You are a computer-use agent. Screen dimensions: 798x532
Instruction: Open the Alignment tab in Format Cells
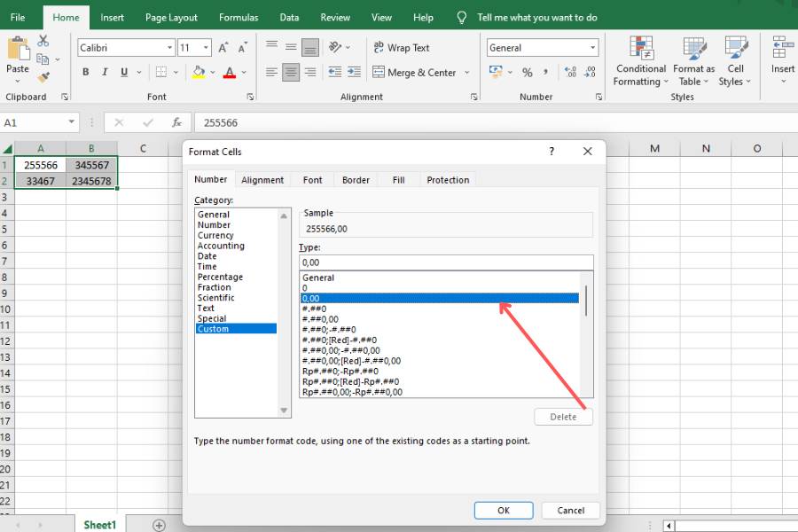(x=262, y=180)
